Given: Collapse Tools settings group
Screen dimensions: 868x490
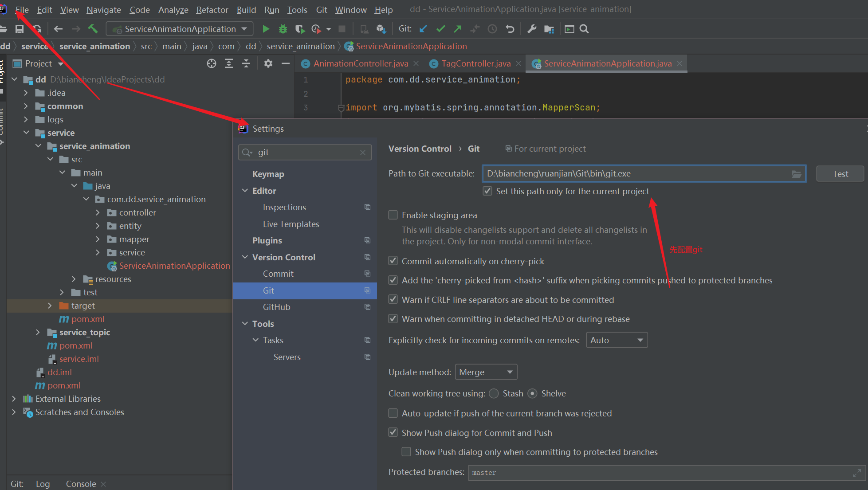Looking at the screenshot, I should pyautogui.click(x=245, y=324).
